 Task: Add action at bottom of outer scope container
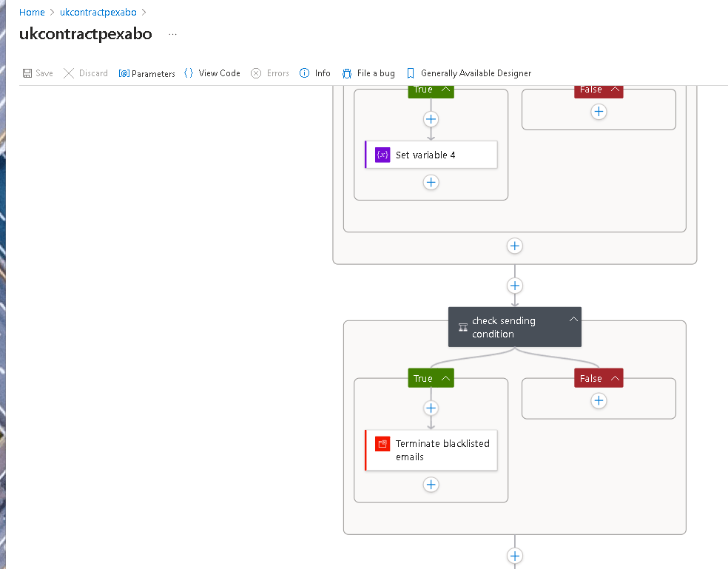514,246
